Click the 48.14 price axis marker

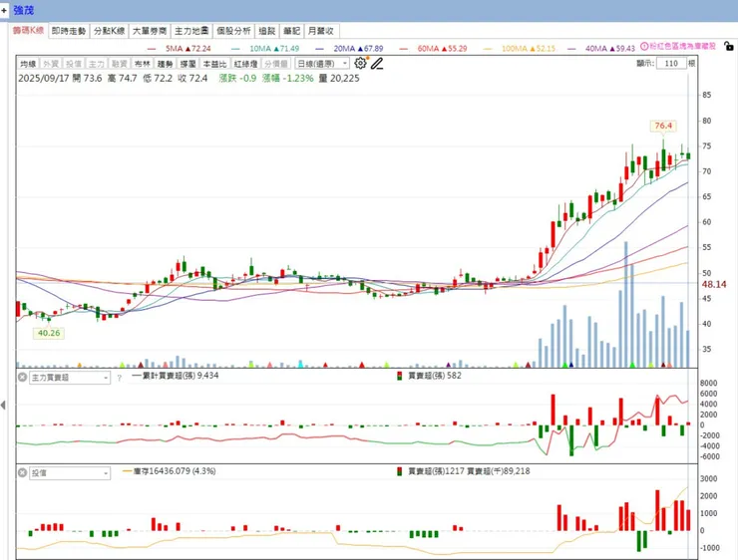coord(714,284)
